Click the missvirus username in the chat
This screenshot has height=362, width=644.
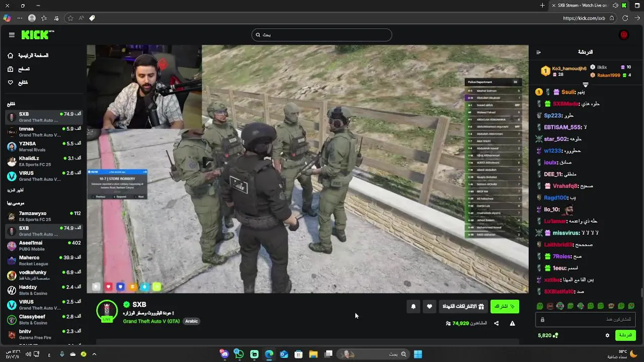click(x=566, y=233)
